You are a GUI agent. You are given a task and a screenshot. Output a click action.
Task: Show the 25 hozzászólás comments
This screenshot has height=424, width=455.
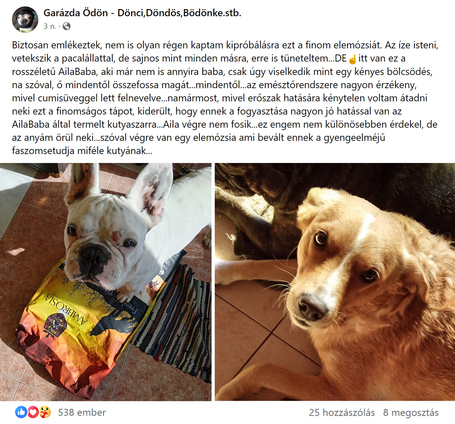tap(342, 413)
